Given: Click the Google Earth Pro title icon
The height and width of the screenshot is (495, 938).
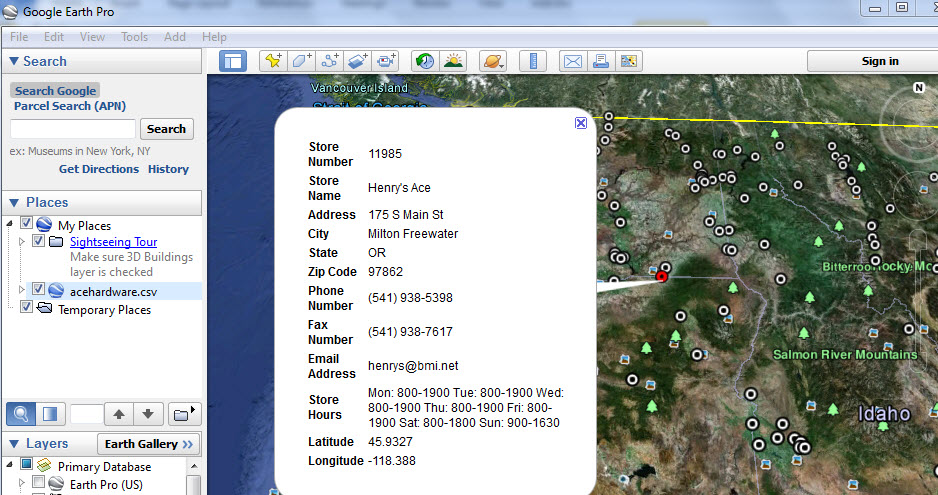Looking at the screenshot, I should pyautogui.click(x=11, y=11).
